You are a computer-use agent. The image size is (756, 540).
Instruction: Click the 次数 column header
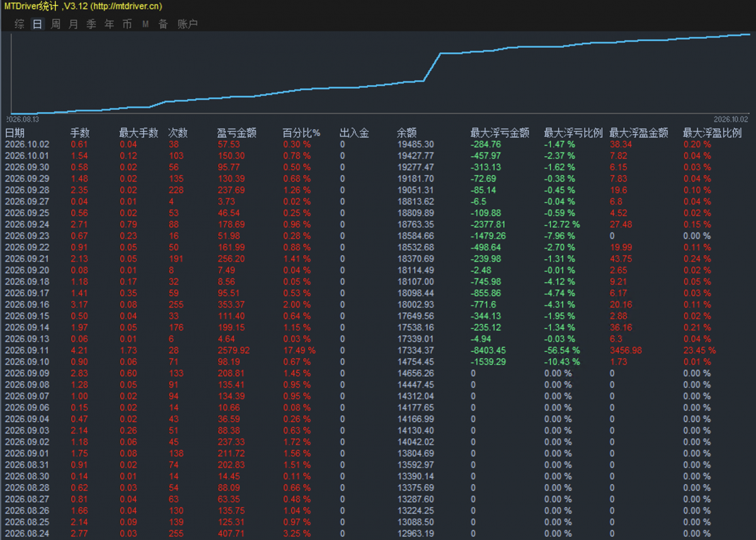[x=178, y=133]
